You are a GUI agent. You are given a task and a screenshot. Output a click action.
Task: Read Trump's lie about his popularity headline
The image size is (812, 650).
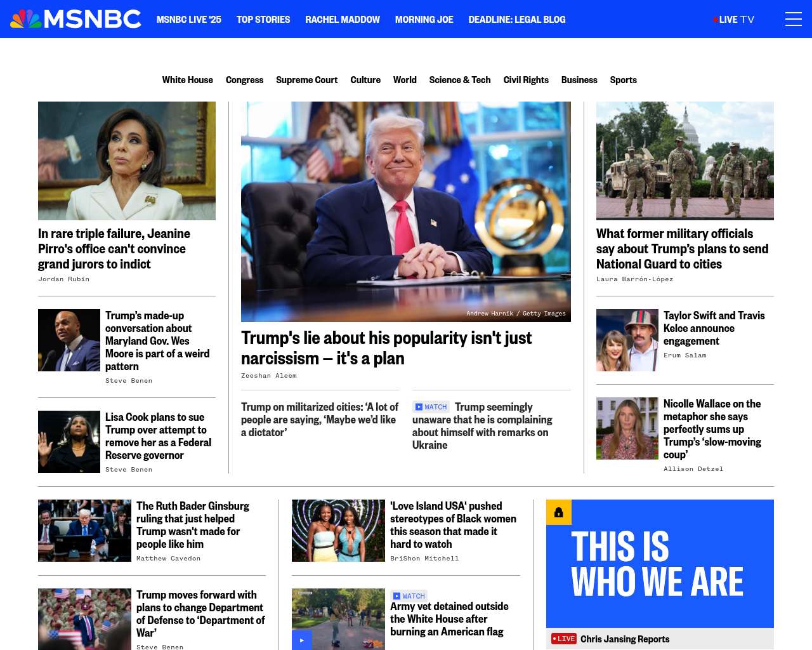[386, 348]
